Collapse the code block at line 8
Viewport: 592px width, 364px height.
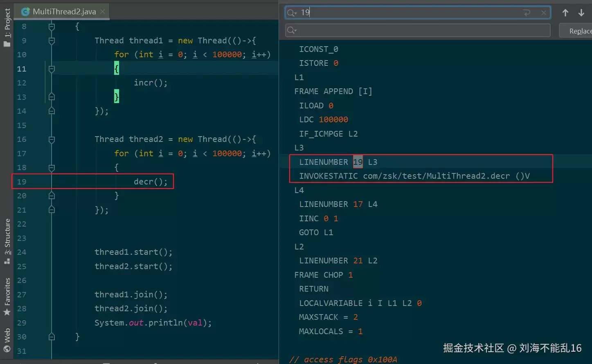point(52,27)
